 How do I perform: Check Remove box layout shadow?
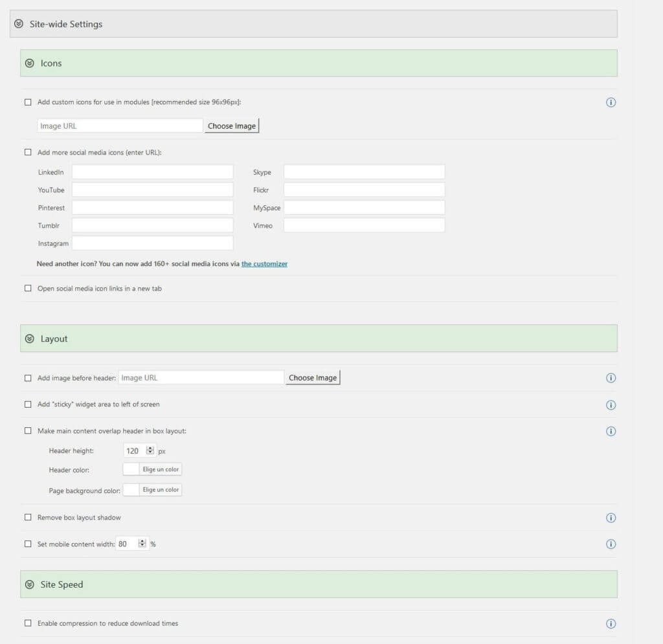(x=28, y=517)
